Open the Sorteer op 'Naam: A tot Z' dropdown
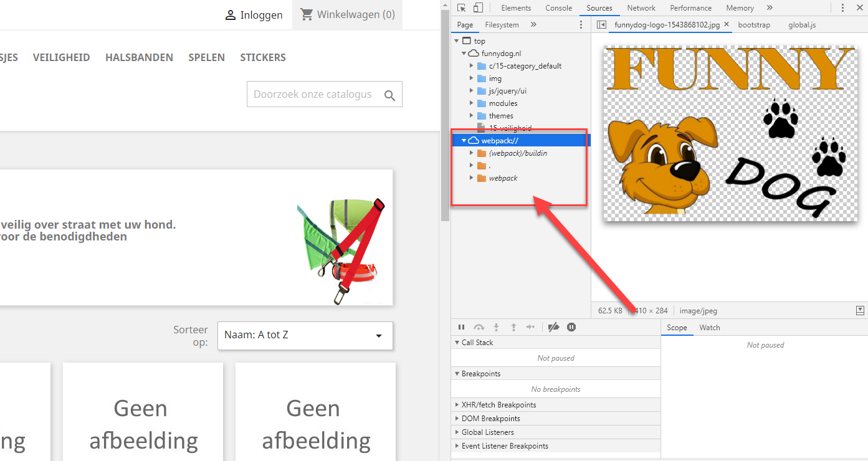The height and width of the screenshot is (461, 868). pyautogui.click(x=305, y=336)
